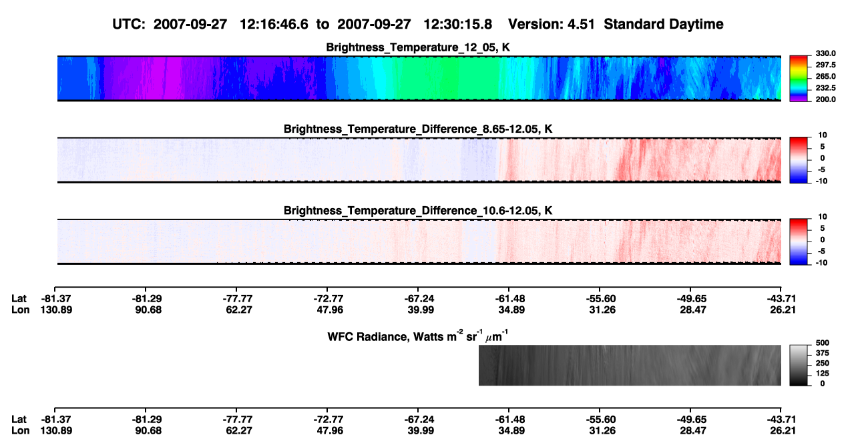The width and height of the screenshot is (868, 445).
Task: Click the 8.65-12.05 temperature difference image strip
Action: (x=419, y=160)
